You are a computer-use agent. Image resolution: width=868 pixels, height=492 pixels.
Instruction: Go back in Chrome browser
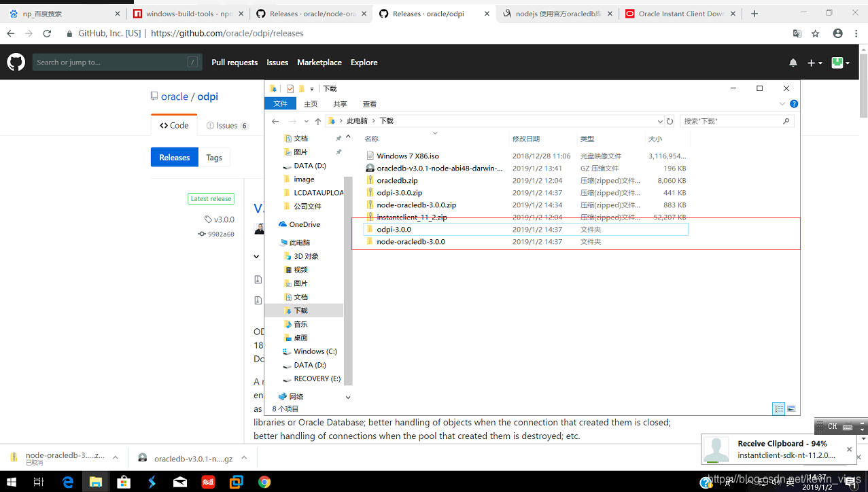pyautogui.click(x=10, y=33)
